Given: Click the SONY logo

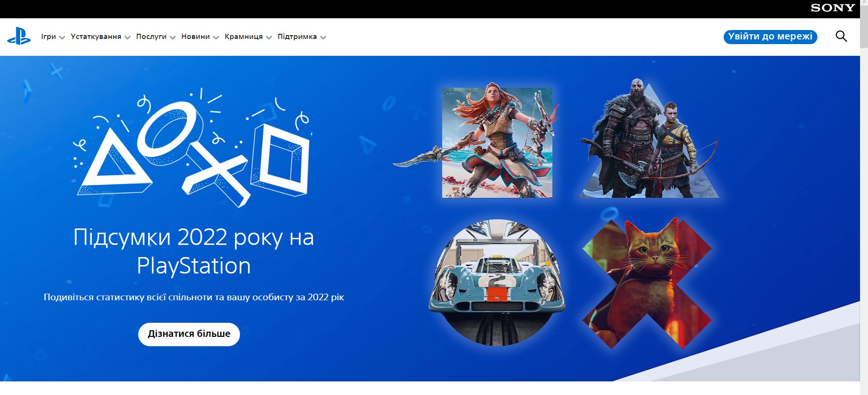Looking at the screenshot, I should click(833, 8).
